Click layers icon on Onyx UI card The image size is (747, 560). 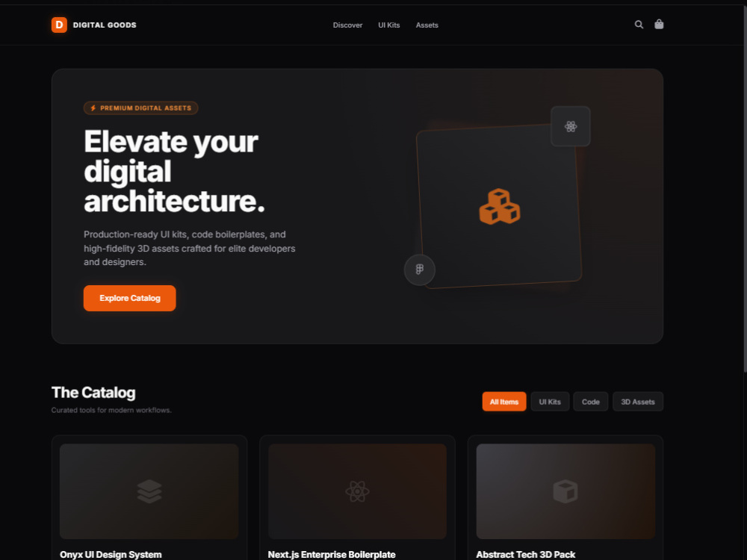click(x=149, y=491)
